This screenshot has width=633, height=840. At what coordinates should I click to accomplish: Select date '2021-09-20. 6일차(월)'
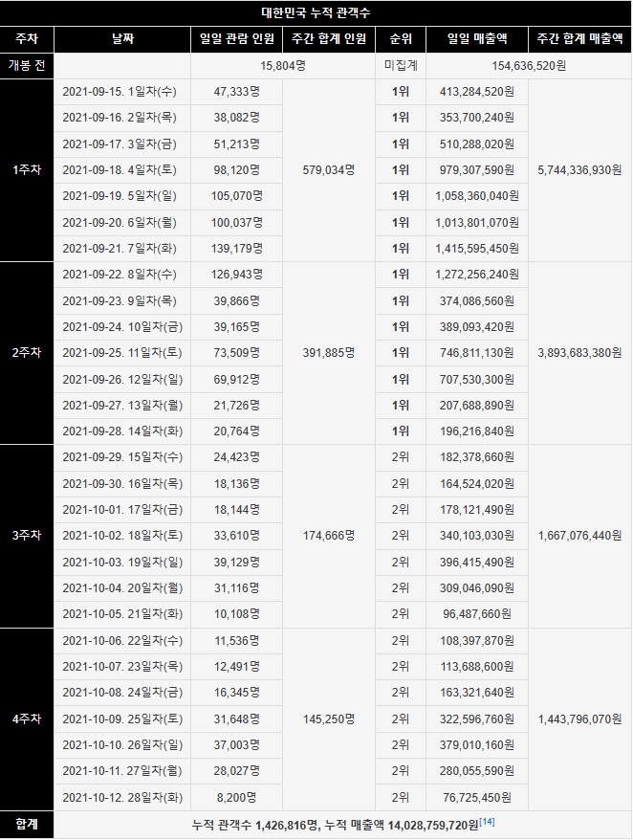coord(120,222)
